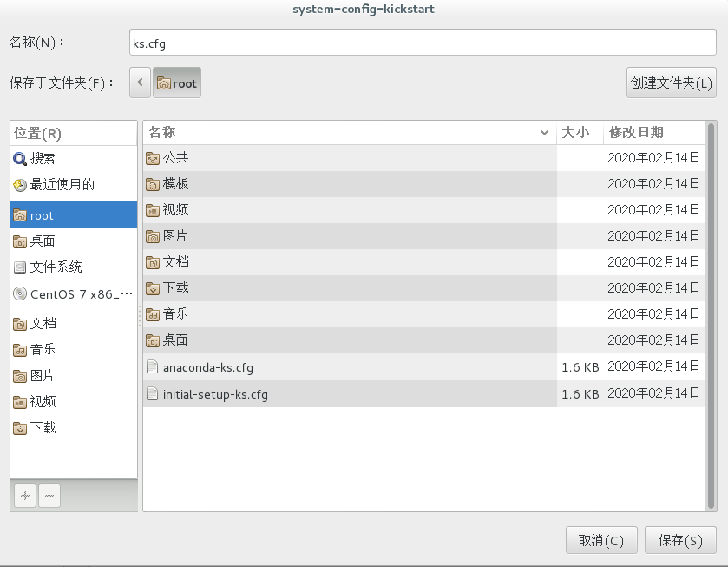Click the 音乐 folder icon in sidebar
The height and width of the screenshot is (567, 728).
[20, 350]
